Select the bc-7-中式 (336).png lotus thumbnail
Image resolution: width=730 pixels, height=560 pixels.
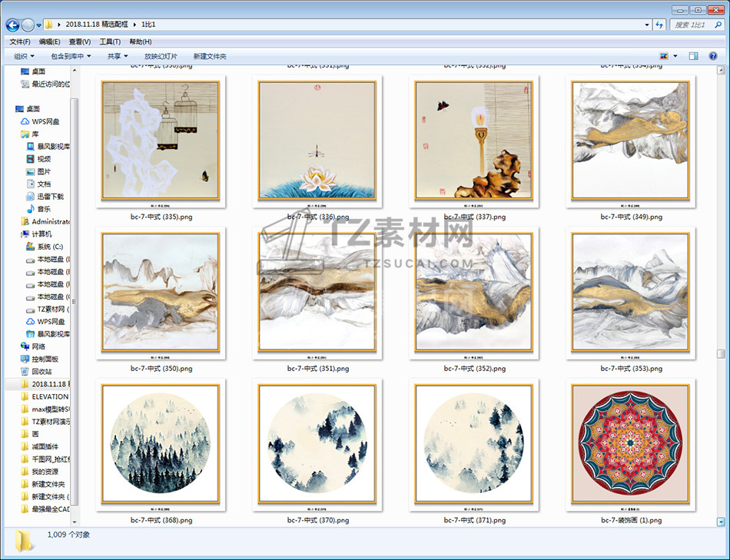pos(317,141)
